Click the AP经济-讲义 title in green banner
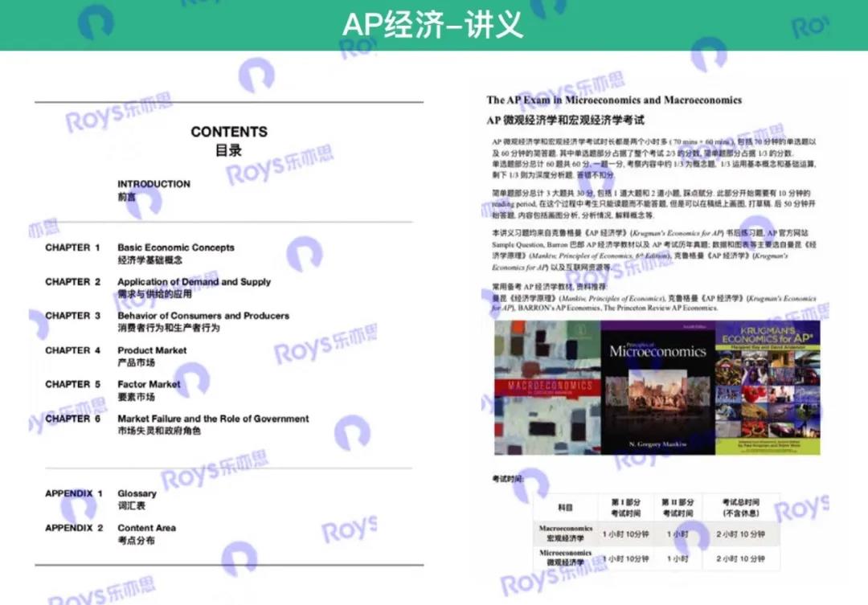Viewport: 868px width, 605px height. click(x=432, y=25)
